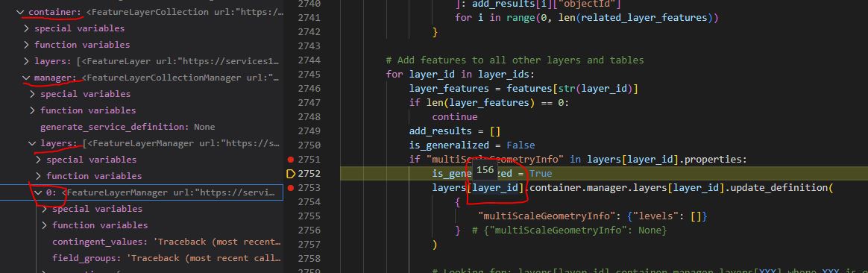This screenshot has height=273, width=868.
Task: Click 'if len(layer_features) == 0:' line
Action: (489, 102)
